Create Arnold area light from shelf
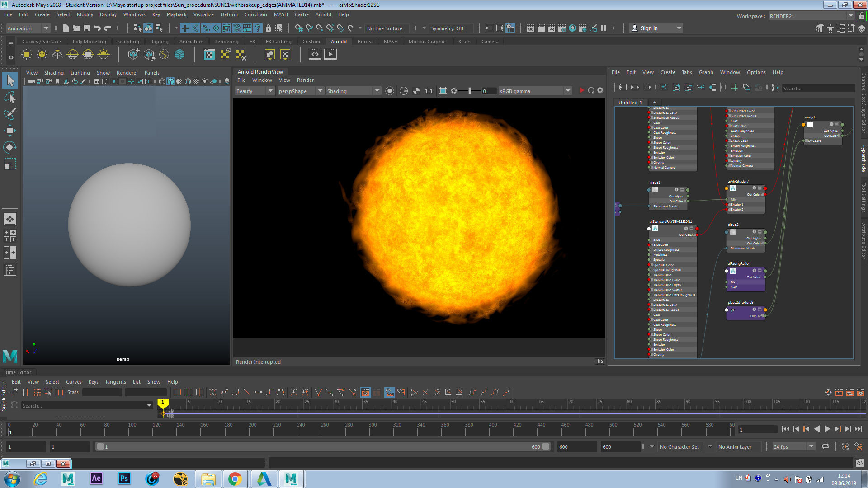 click(x=27, y=55)
